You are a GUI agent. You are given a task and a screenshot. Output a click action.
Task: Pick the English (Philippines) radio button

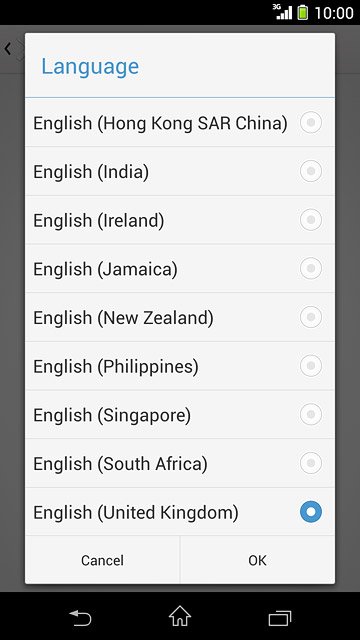pyautogui.click(x=311, y=366)
